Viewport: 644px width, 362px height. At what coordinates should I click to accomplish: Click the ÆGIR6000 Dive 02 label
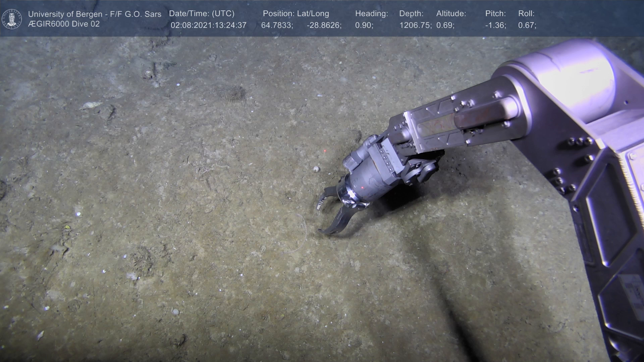[64, 24]
